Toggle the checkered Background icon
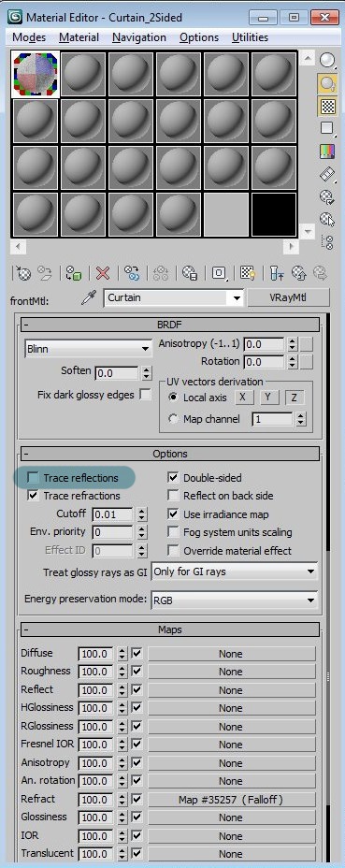Viewport: 345px width, 868px height. pyautogui.click(x=327, y=106)
